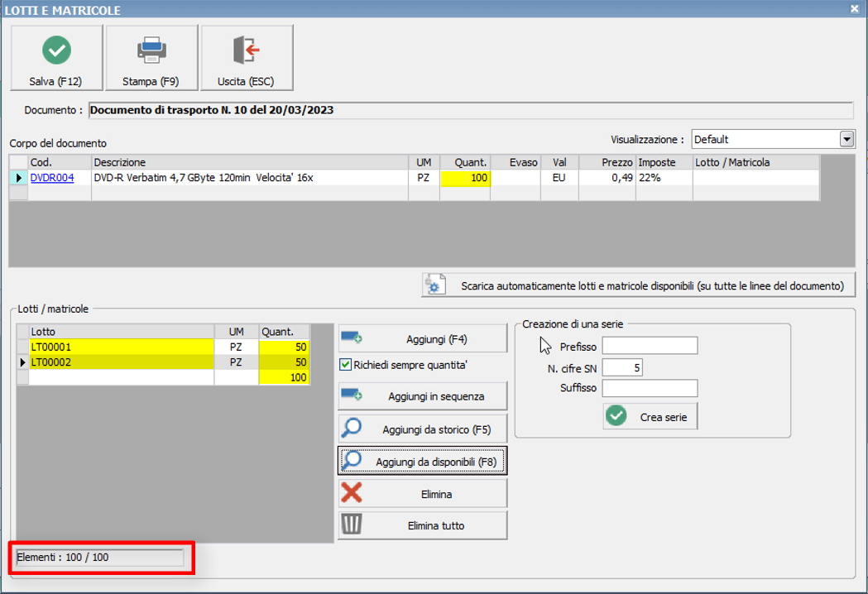Image resolution: width=868 pixels, height=594 pixels.
Task: Close the Lotti e Matricole window
Action: 854,9
